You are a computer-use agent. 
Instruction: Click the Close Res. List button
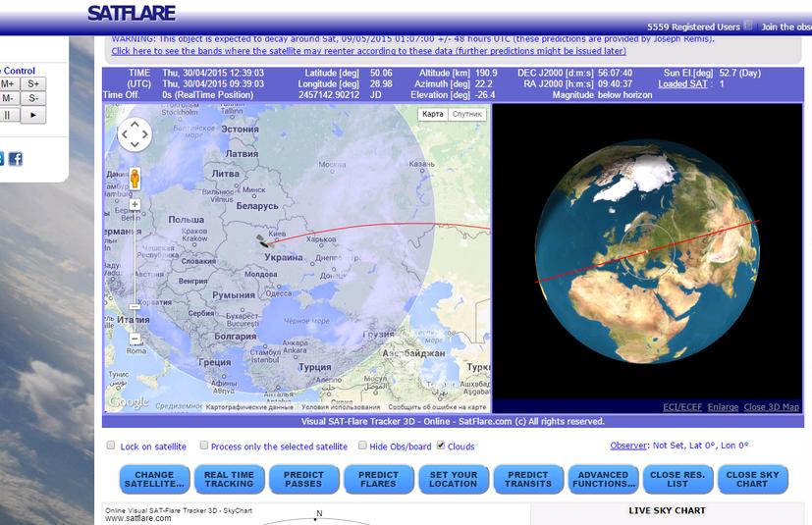[677, 480]
